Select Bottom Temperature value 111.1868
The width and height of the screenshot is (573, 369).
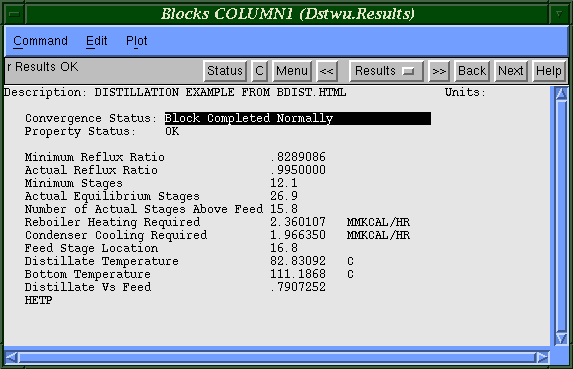tap(298, 274)
